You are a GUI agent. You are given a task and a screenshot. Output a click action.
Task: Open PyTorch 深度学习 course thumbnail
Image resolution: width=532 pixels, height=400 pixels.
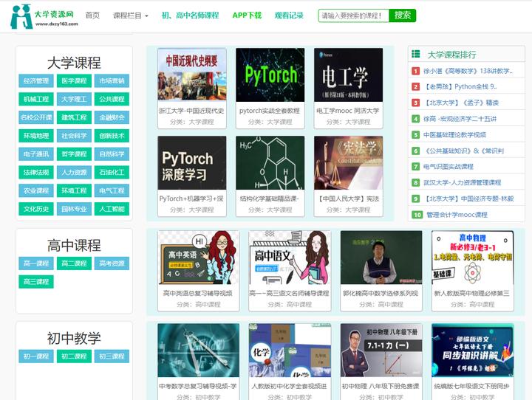tap(192, 162)
